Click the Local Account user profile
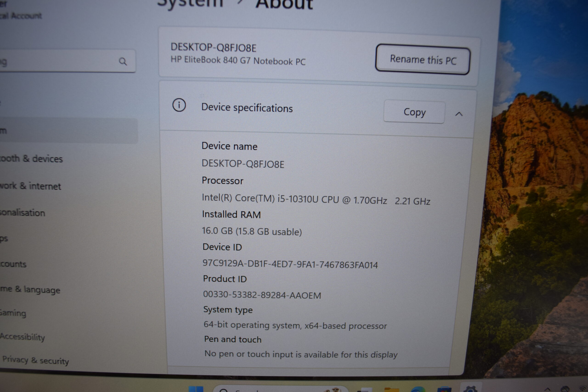 (21, 10)
